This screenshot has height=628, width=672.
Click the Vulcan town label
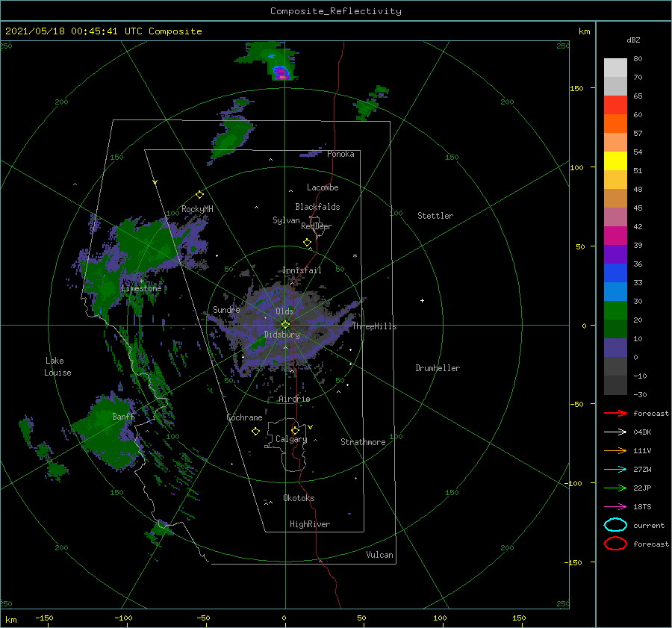click(x=379, y=555)
